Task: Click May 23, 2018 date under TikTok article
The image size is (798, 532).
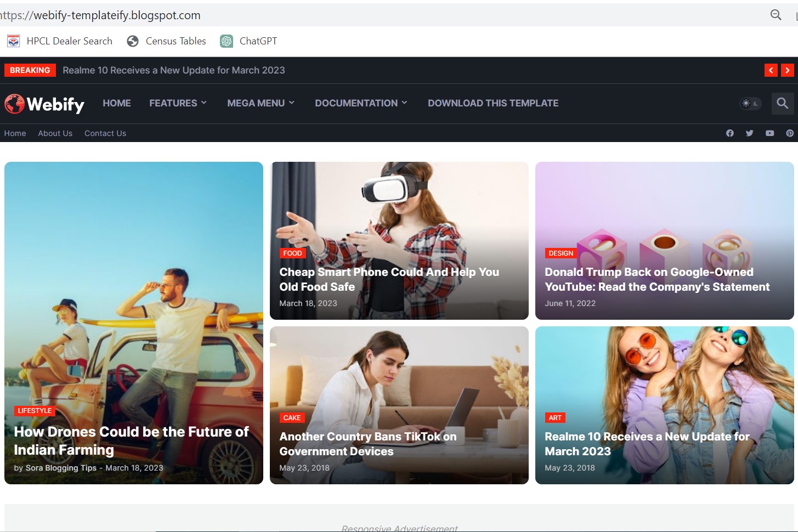Action: (304, 468)
